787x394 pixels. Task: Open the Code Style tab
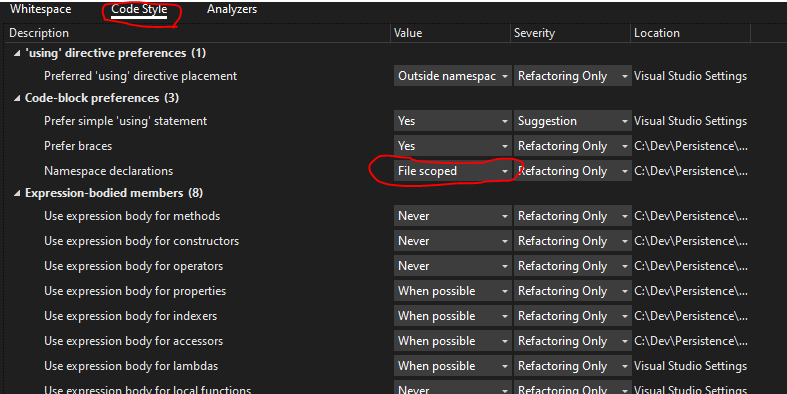tap(139, 9)
